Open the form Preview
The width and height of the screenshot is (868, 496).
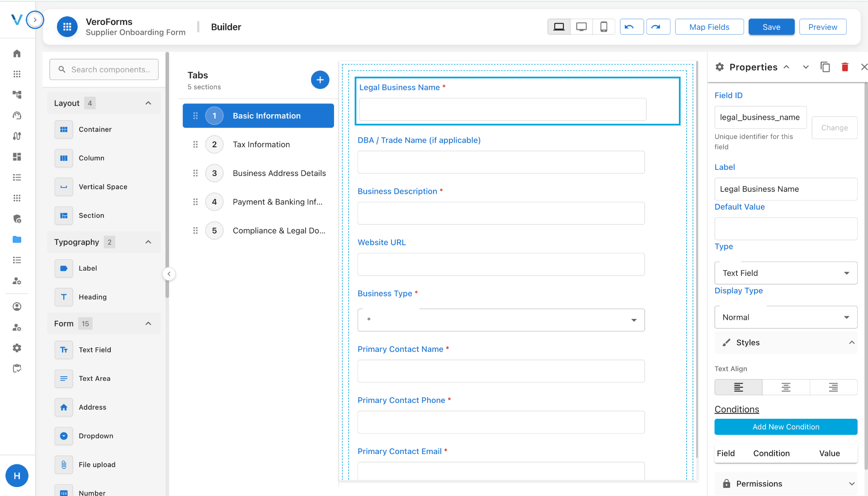coord(823,27)
